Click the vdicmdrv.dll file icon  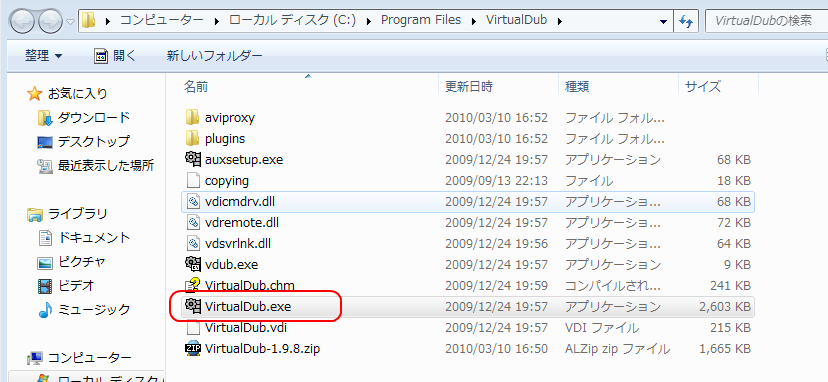[193, 201]
